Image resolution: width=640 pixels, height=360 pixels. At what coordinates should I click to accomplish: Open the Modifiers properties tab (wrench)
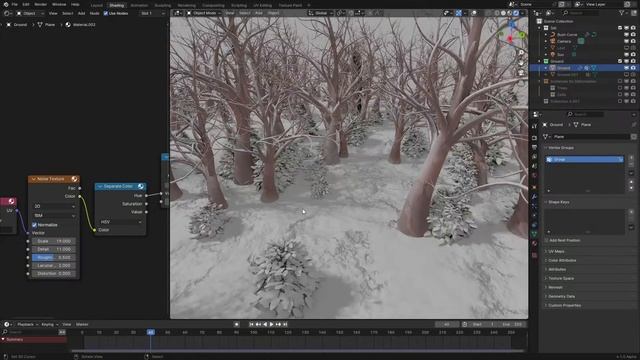pyautogui.click(x=534, y=197)
